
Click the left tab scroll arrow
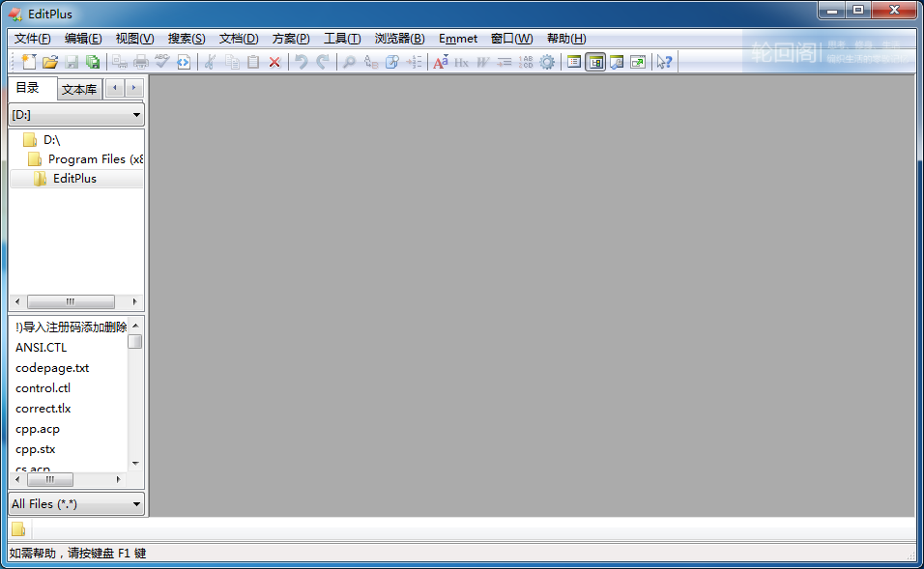click(x=115, y=88)
